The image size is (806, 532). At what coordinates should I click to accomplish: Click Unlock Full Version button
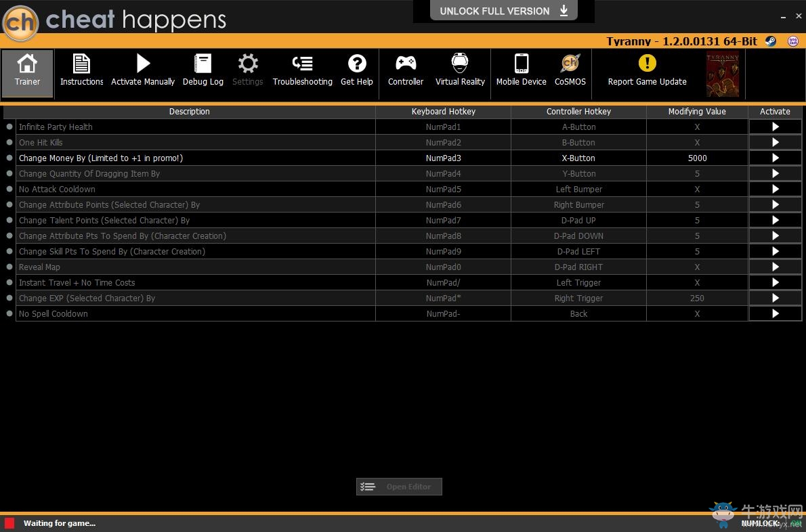coord(504,11)
